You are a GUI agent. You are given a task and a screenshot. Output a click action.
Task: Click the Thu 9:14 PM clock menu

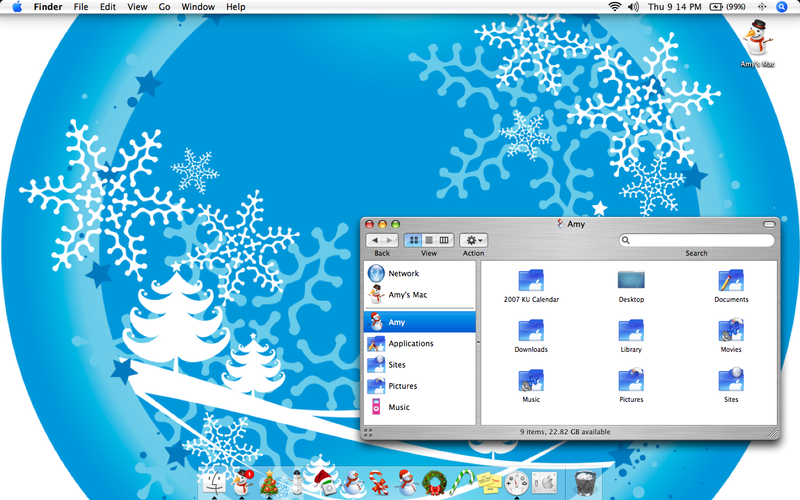[x=674, y=7]
